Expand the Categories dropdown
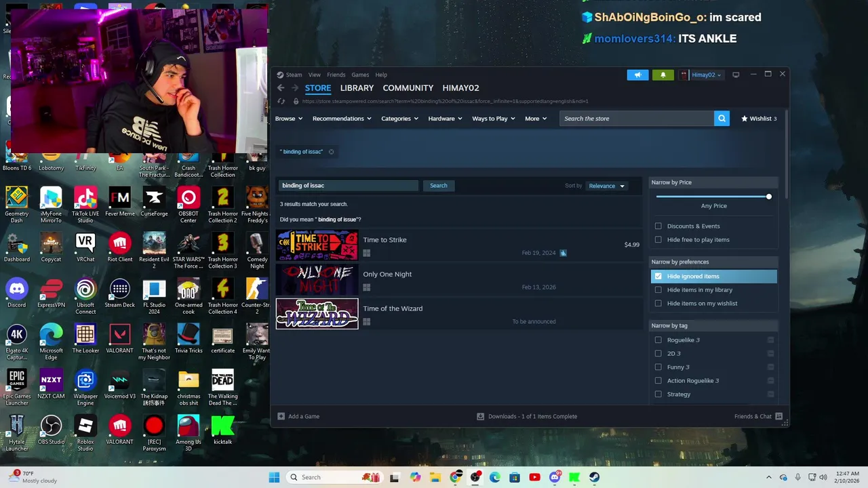The width and height of the screenshot is (868, 488). pyautogui.click(x=399, y=119)
